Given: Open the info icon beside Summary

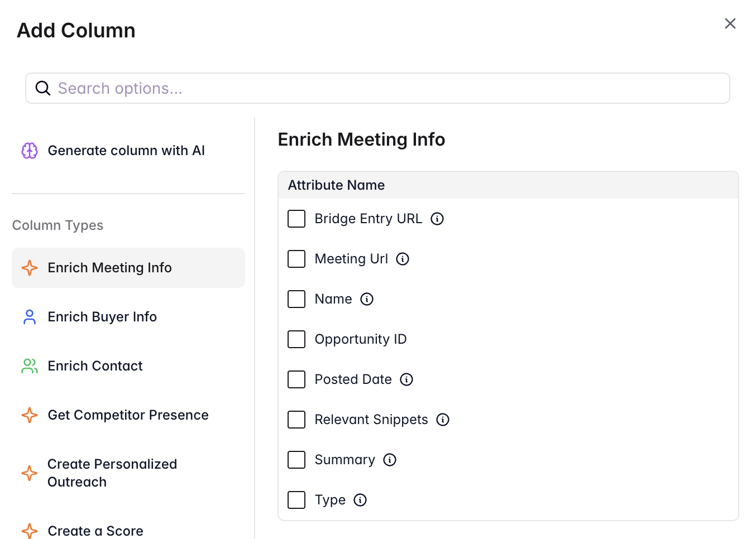Looking at the screenshot, I should [390, 460].
